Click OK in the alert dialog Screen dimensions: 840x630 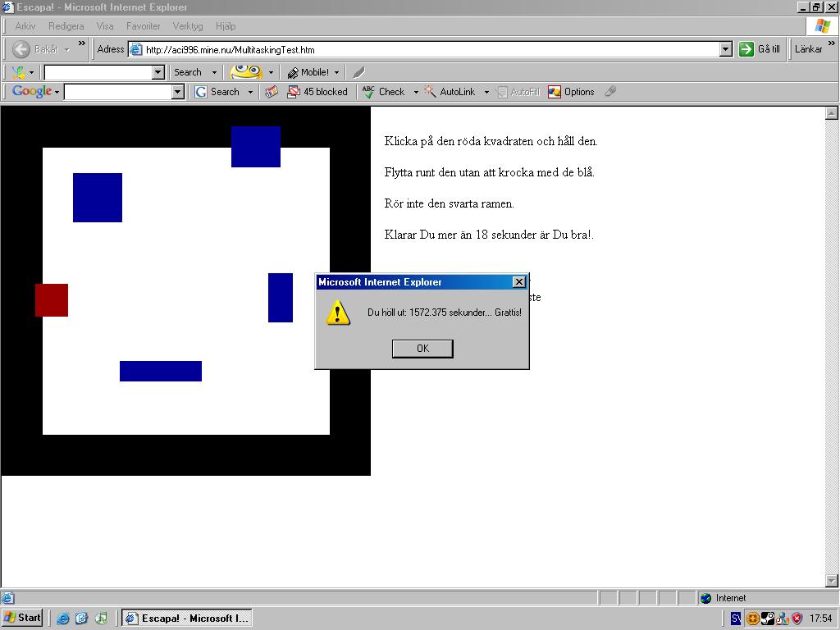[422, 348]
